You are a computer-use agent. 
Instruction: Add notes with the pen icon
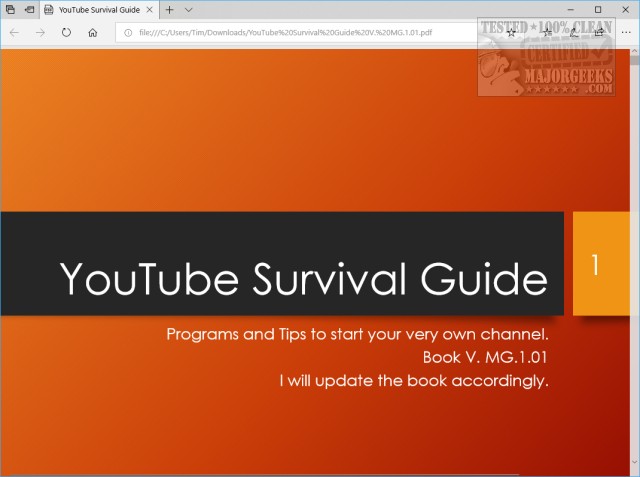[x=574, y=33]
